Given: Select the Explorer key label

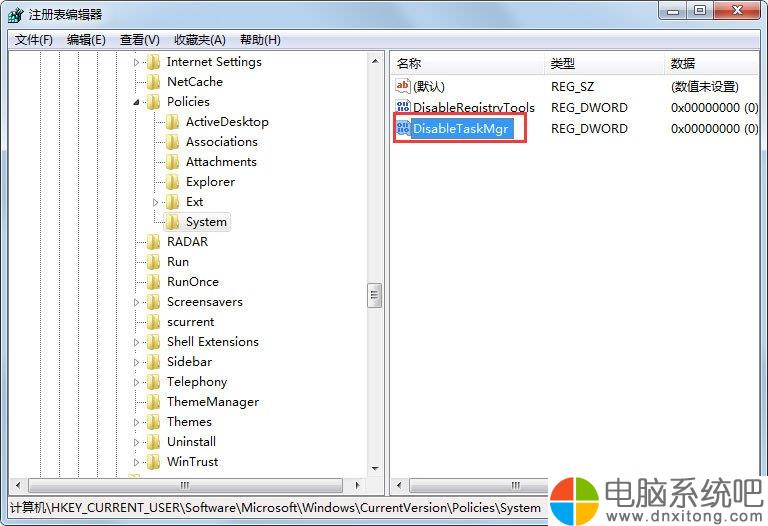Looking at the screenshot, I should (x=210, y=182).
